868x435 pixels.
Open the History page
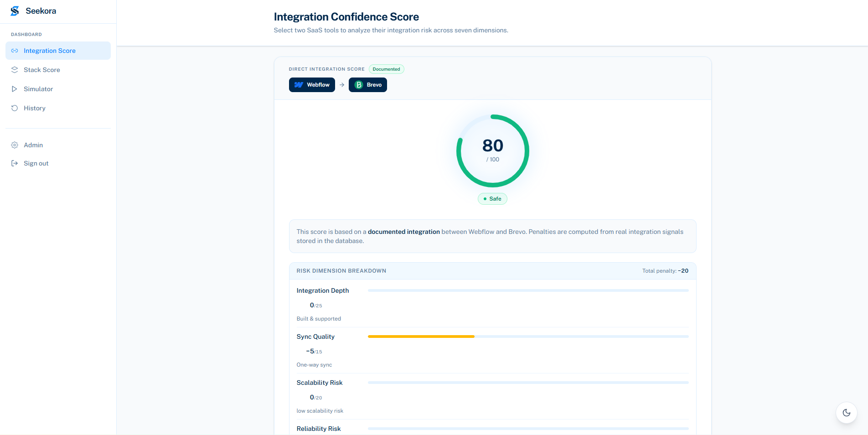58,108
